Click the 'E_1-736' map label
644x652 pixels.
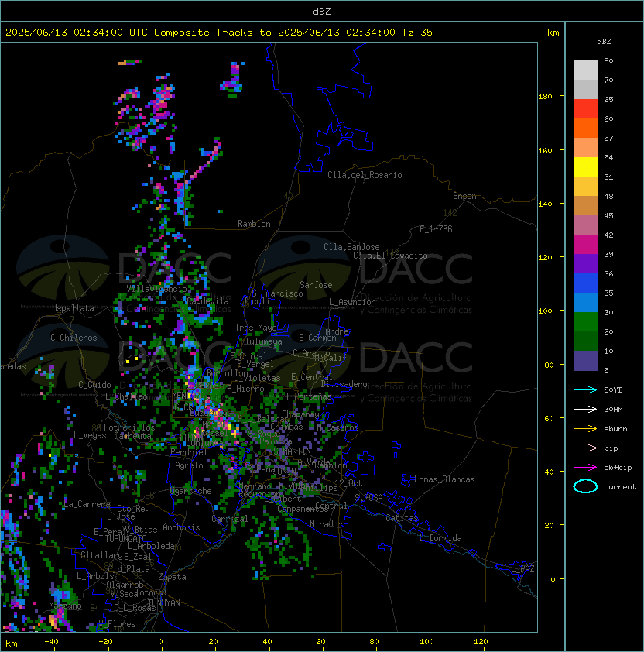pyautogui.click(x=436, y=229)
